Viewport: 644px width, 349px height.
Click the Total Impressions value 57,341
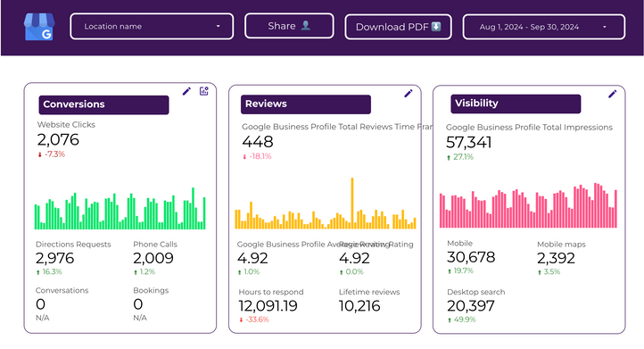[x=468, y=142]
